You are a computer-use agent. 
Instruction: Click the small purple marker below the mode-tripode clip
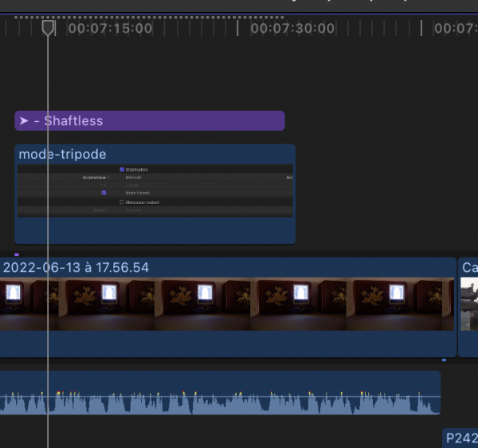17,254
